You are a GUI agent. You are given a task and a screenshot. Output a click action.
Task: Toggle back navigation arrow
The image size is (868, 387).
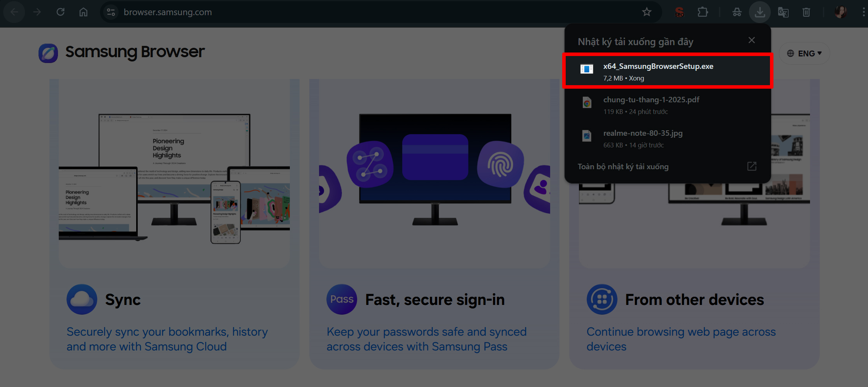(14, 12)
